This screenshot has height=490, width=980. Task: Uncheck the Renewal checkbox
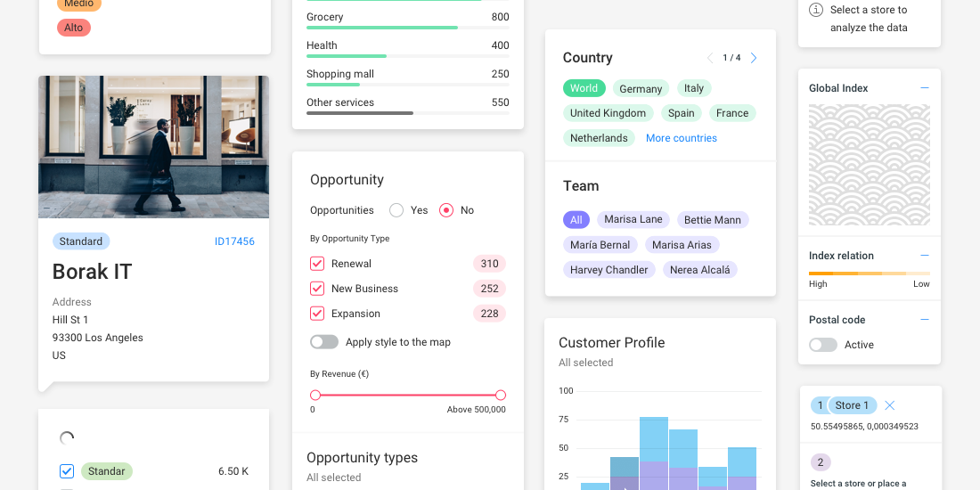tap(317, 264)
